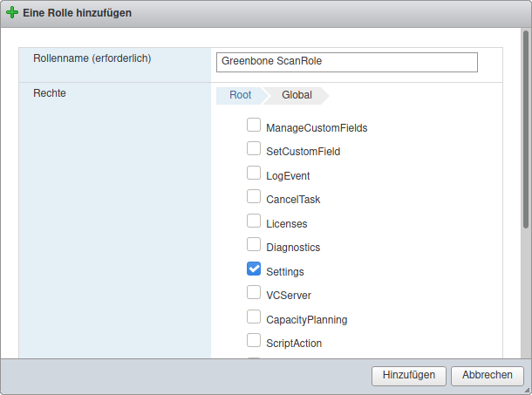Enable the ManageCustomFields checkbox

coord(254,126)
